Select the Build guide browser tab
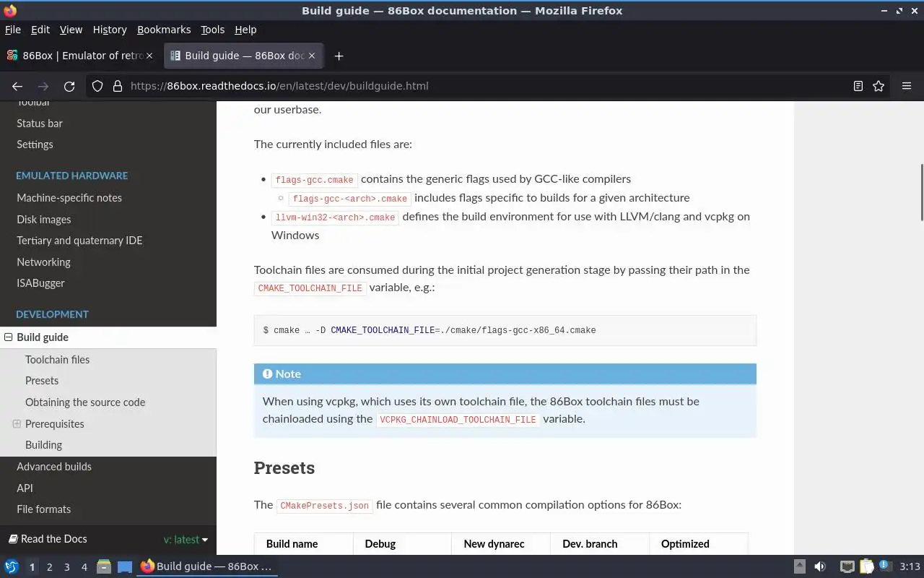 pyautogui.click(x=243, y=56)
